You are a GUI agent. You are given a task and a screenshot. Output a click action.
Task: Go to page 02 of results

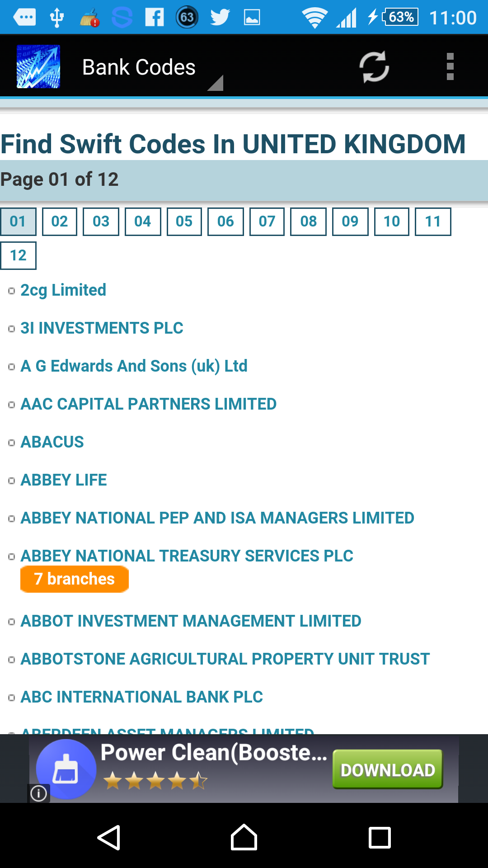[60, 222]
